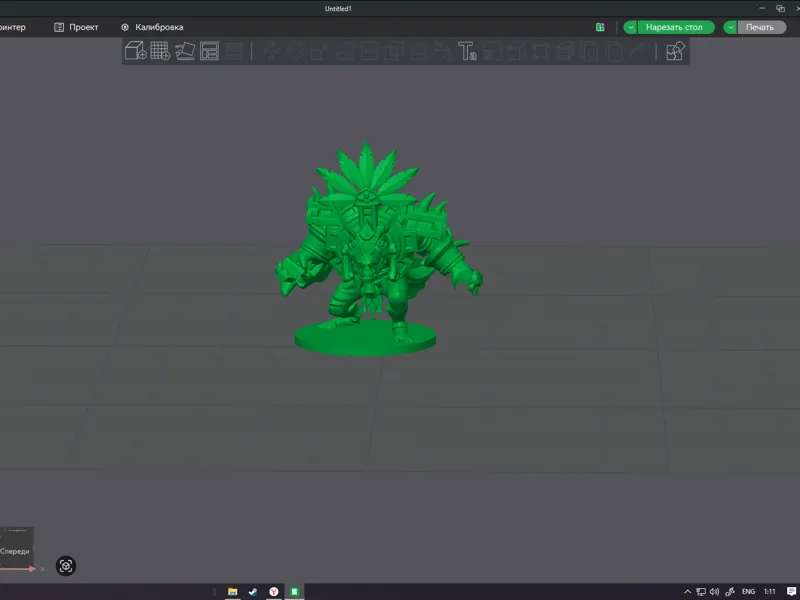Select the Move gizmo tool
The image size is (800, 600).
(271, 51)
